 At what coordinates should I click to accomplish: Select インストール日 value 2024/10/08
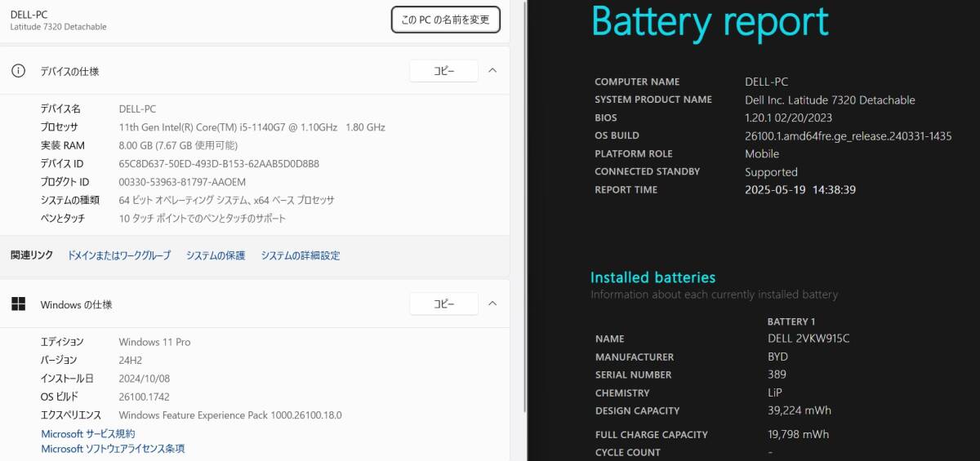click(145, 379)
